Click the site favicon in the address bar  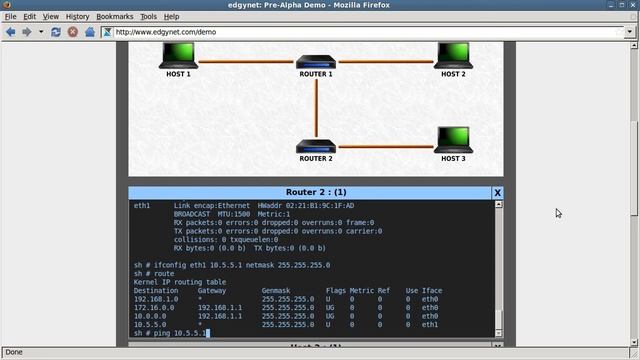coord(107,32)
